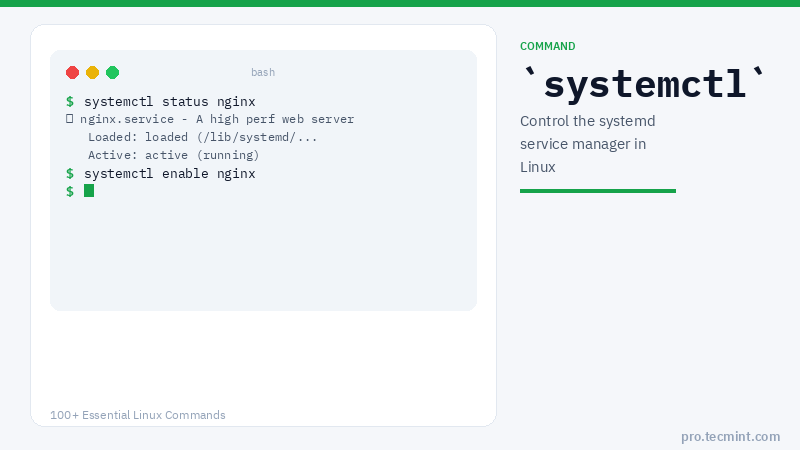The image size is (800, 450).
Task: Open the pro.tecmint.com link
Action: coord(731,437)
